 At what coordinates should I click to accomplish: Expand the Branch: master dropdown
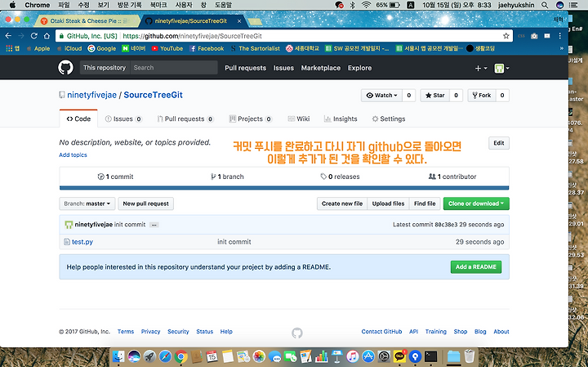(87, 204)
